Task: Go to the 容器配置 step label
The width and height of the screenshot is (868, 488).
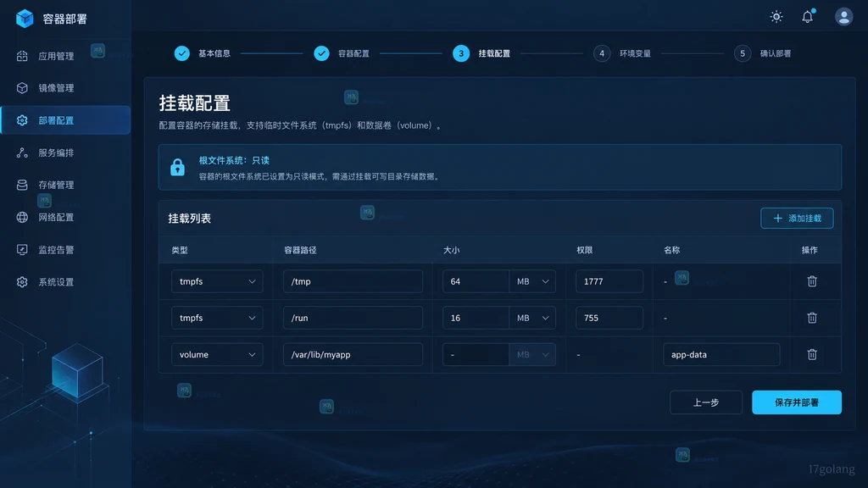Action: tap(353, 53)
